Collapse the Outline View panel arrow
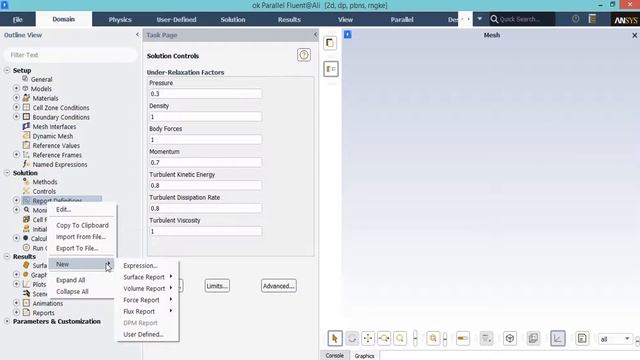This screenshot has height=360, width=640. [x=137, y=35]
